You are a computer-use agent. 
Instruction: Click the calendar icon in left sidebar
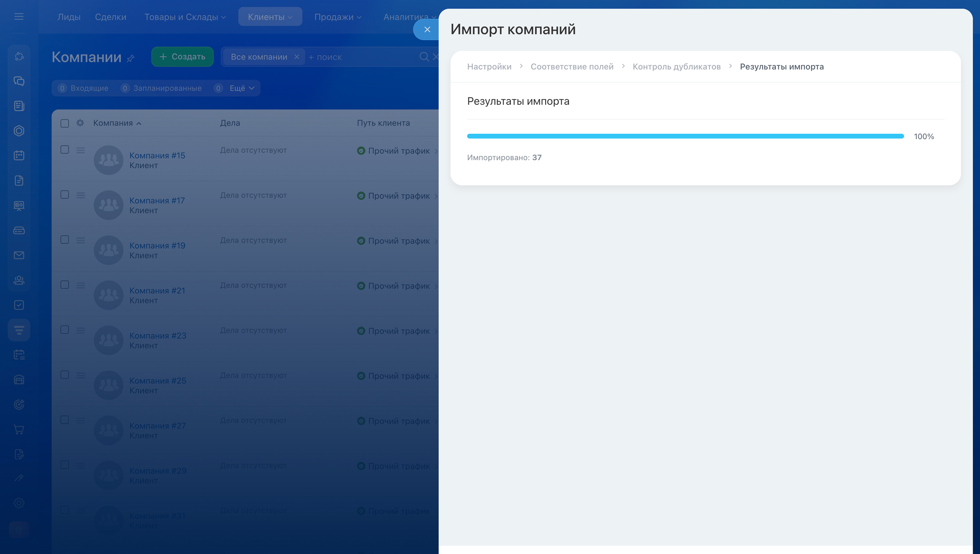tap(19, 155)
